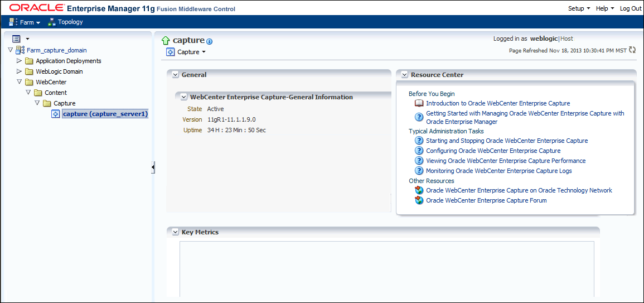The image size is (644, 303).
Task: Collapse the Farm_capture_domain tree node
Action: [10, 50]
